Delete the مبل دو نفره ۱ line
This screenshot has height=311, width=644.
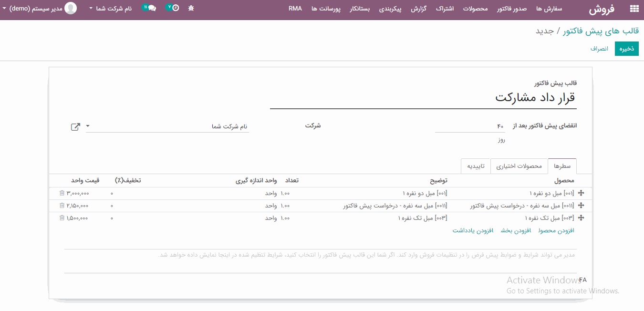click(62, 193)
